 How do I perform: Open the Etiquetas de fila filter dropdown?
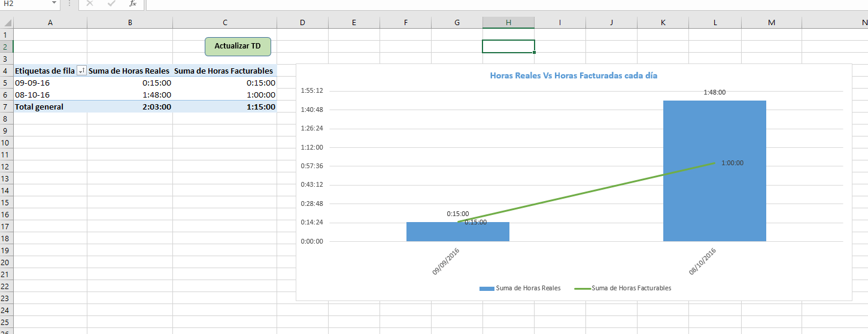[x=81, y=71]
